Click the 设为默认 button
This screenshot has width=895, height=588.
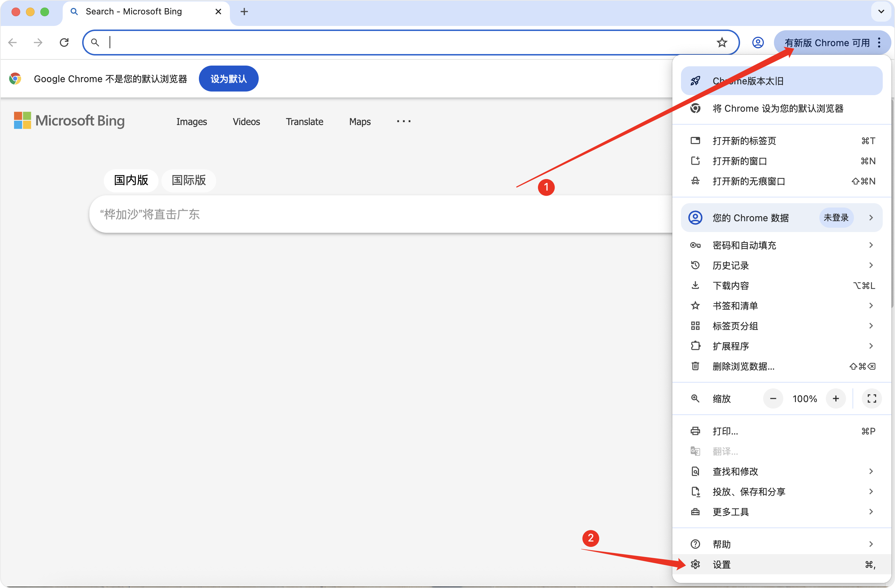(228, 79)
